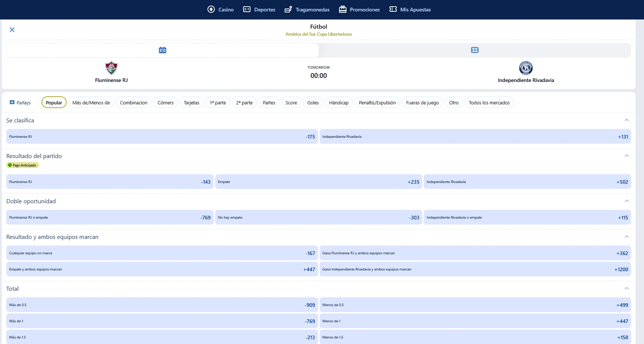Click the Mis Apuestas ticket icon
This screenshot has height=344, width=644.
[393, 9]
